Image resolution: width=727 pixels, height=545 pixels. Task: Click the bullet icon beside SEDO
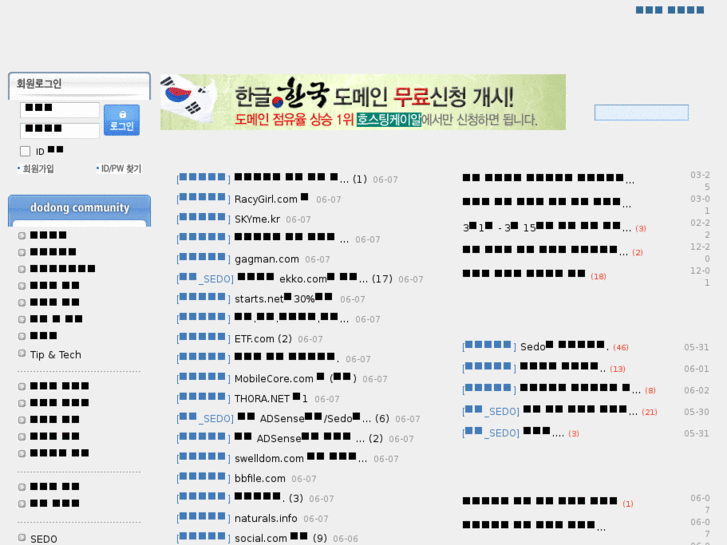22,538
